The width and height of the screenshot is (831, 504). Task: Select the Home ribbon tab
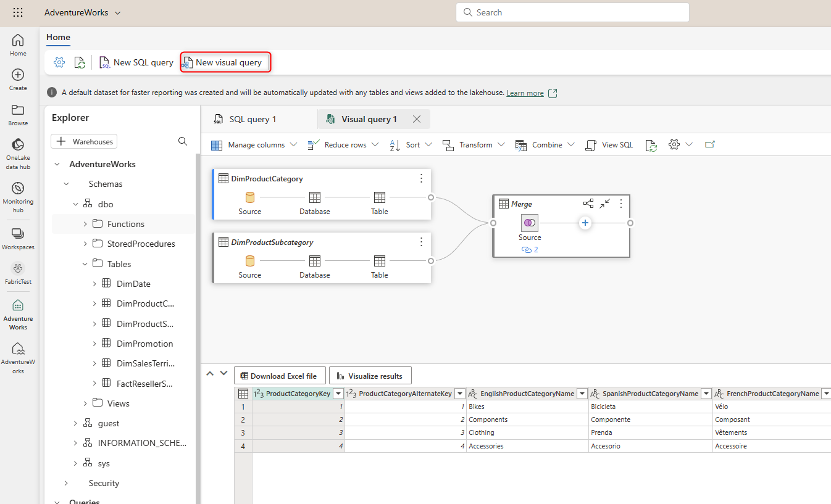pyautogui.click(x=58, y=38)
